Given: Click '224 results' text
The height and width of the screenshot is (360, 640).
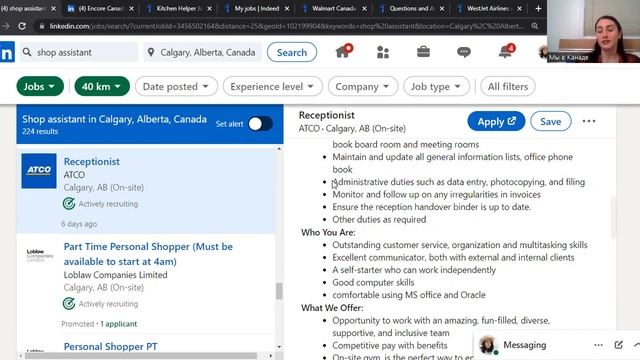Looking at the screenshot, I should click(x=40, y=131).
